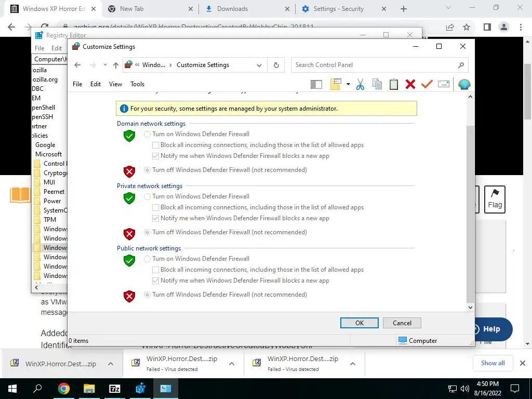The image size is (532, 399).
Task: Toggle Public Notify me when Firewall blocks
Action: (x=155, y=281)
